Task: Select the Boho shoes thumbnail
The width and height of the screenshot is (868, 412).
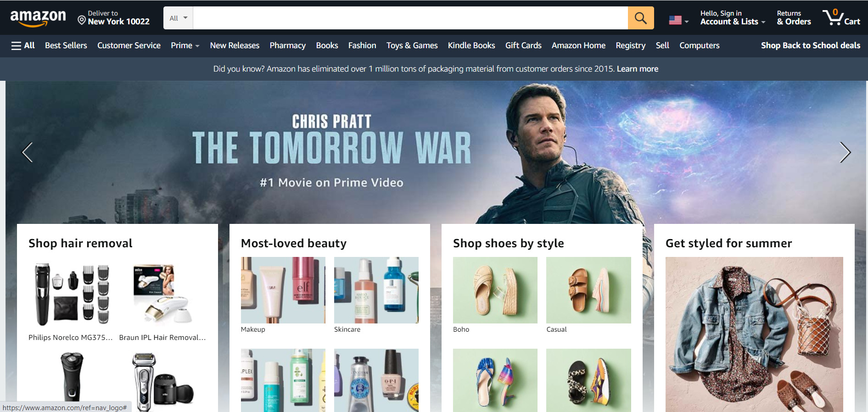Action: point(495,290)
